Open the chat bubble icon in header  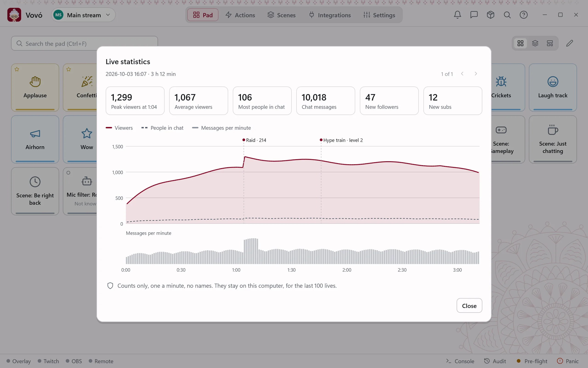474,15
